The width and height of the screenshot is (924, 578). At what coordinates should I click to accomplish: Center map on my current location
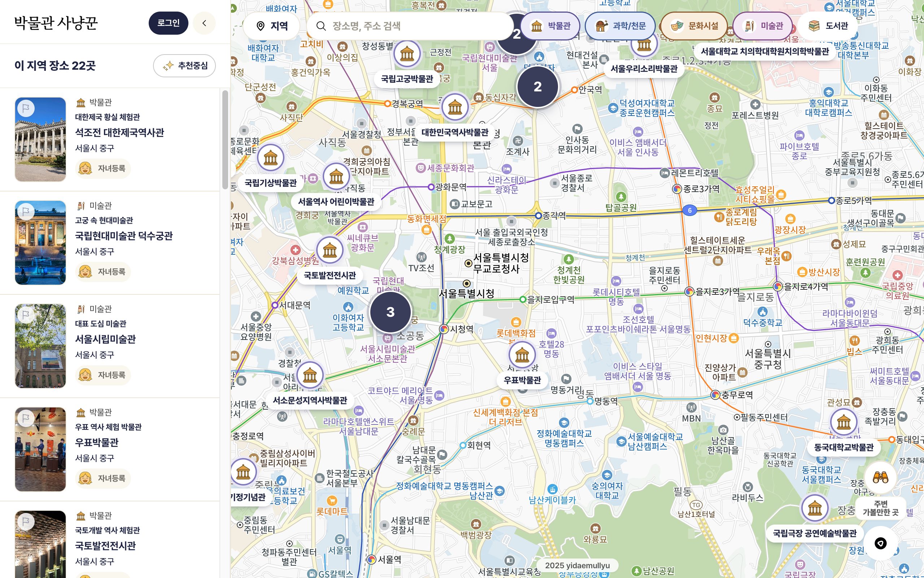coord(880,543)
